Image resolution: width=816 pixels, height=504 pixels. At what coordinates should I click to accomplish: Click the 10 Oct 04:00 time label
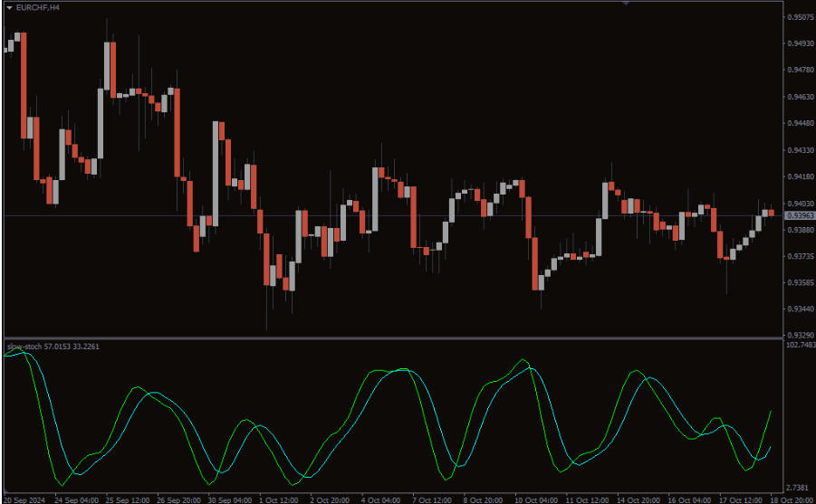pos(536,499)
